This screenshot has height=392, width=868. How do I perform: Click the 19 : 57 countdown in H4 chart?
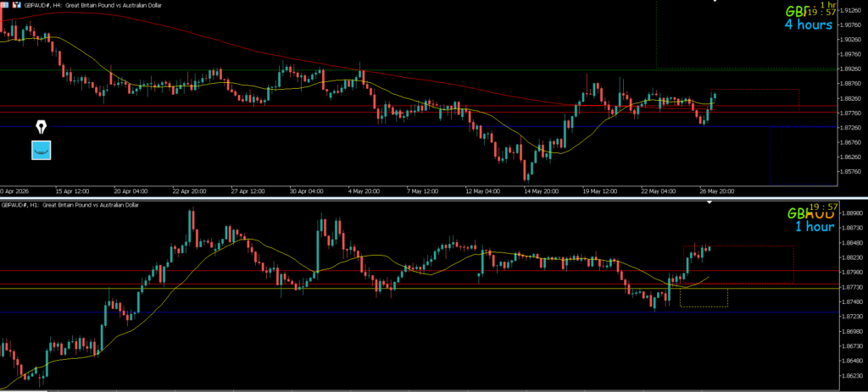tap(821, 12)
